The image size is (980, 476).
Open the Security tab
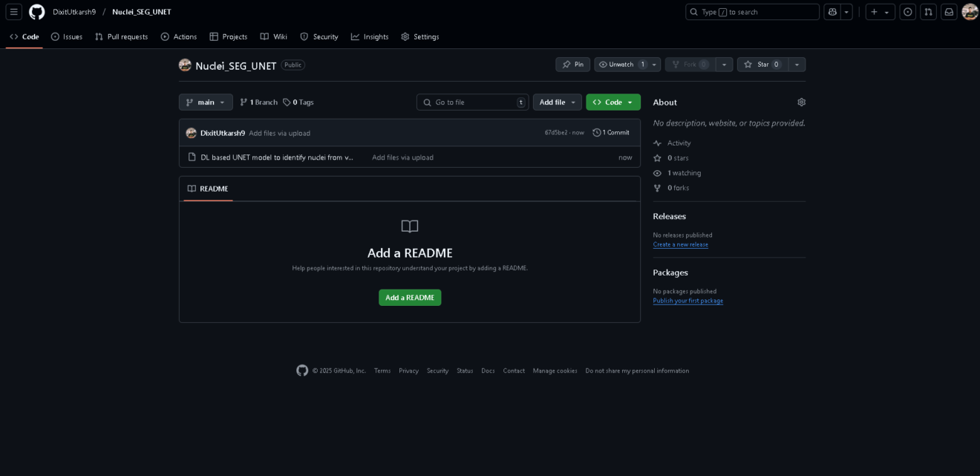319,36
